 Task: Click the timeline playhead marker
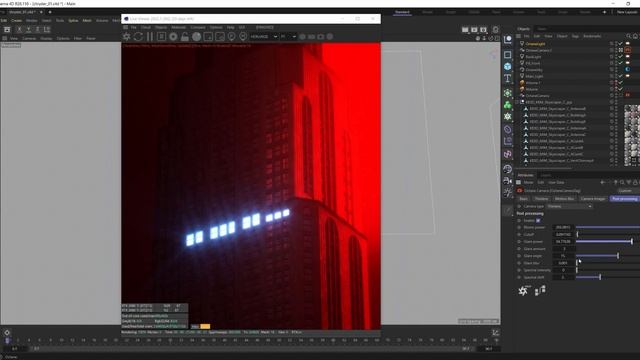pos(7,340)
